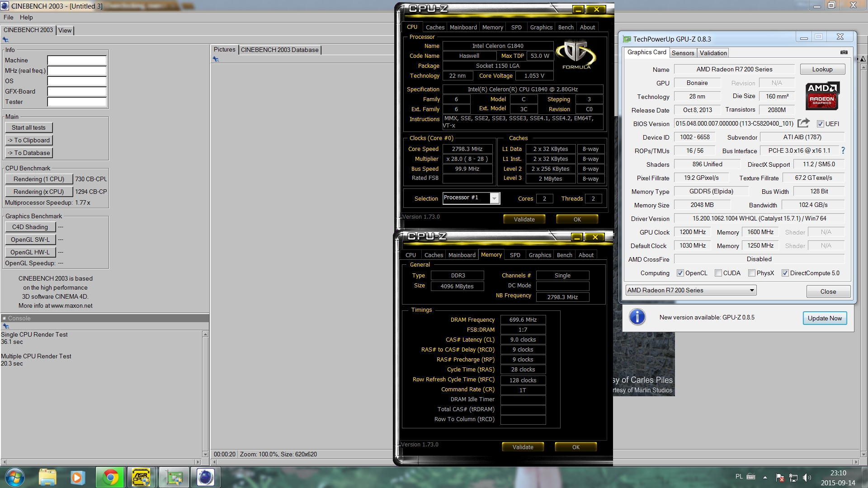Open the CINEBENCH taskbar icon

[x=205, y=477]
